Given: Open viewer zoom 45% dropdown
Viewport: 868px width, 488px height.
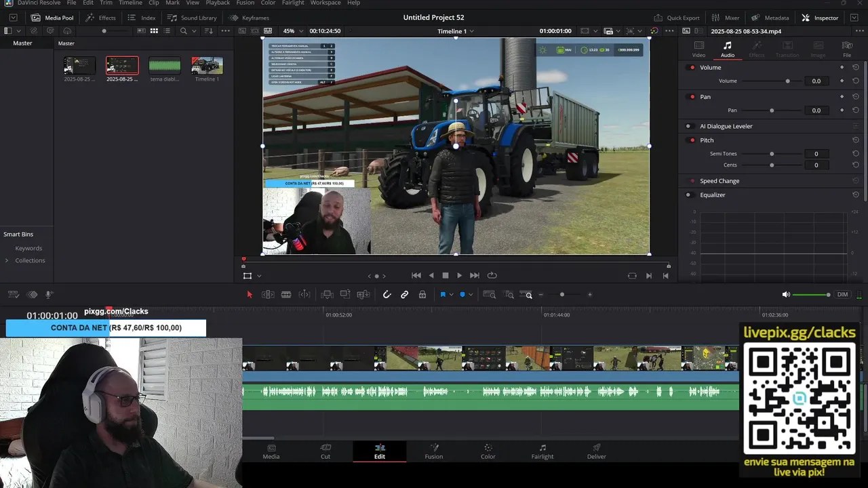Looking at the screenshot, I should 292,31.
